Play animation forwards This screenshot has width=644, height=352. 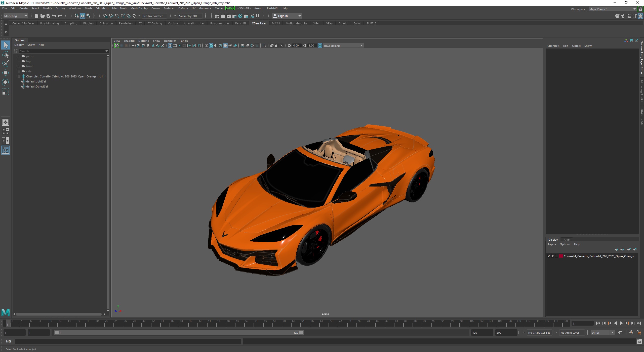(x=621, y=323)
